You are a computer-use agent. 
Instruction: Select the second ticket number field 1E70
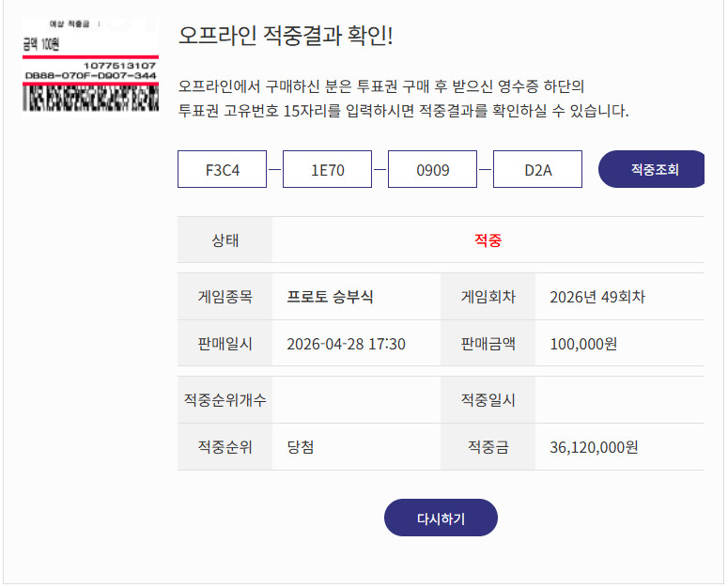click(x=327, y=170)
